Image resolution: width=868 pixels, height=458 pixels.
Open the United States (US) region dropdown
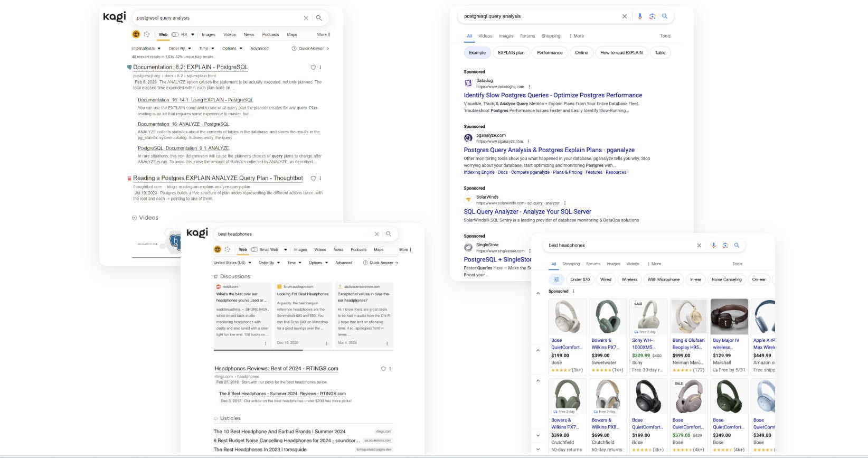click(232, 263)
